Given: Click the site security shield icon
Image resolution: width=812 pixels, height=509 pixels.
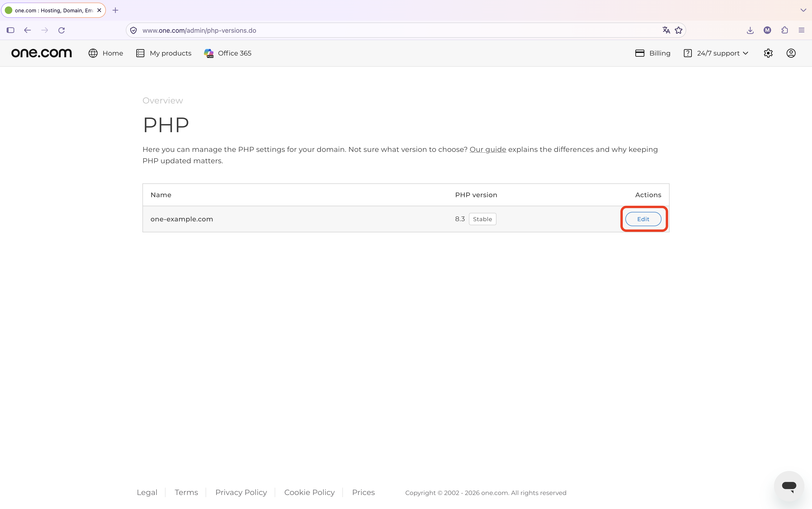Looking at the screenshot, I should [133, 30].
